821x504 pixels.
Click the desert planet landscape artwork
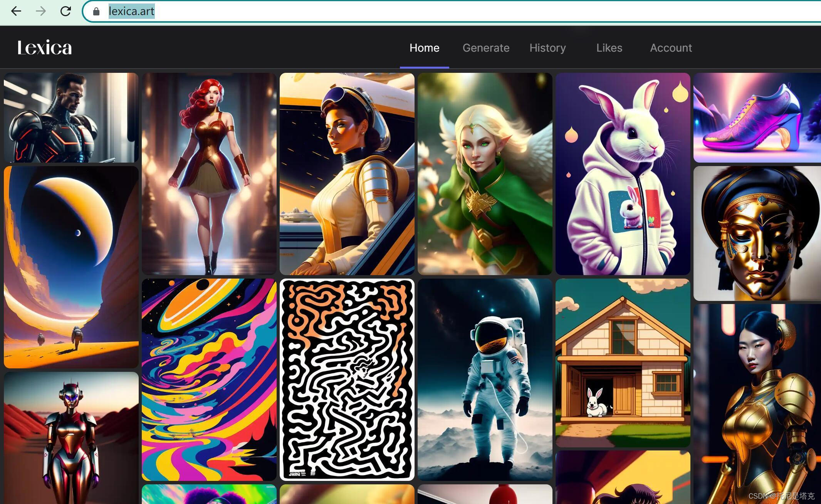71,267
